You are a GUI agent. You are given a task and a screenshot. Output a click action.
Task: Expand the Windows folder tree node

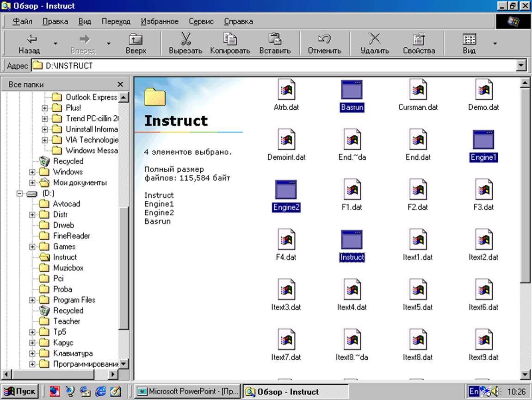pyautogui.click(x=32, y=172)
